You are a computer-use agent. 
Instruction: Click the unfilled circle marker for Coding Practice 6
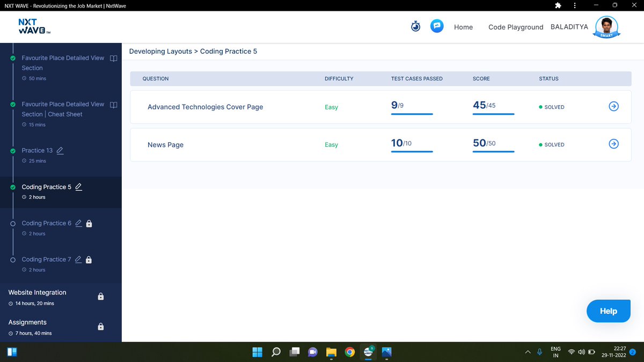[x=12, y=223]
